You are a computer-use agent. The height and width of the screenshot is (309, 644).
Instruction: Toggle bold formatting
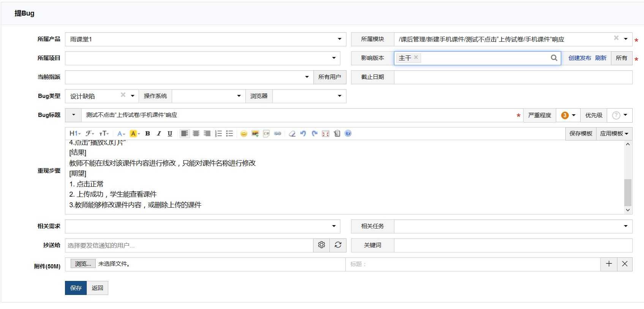(147, 133)
